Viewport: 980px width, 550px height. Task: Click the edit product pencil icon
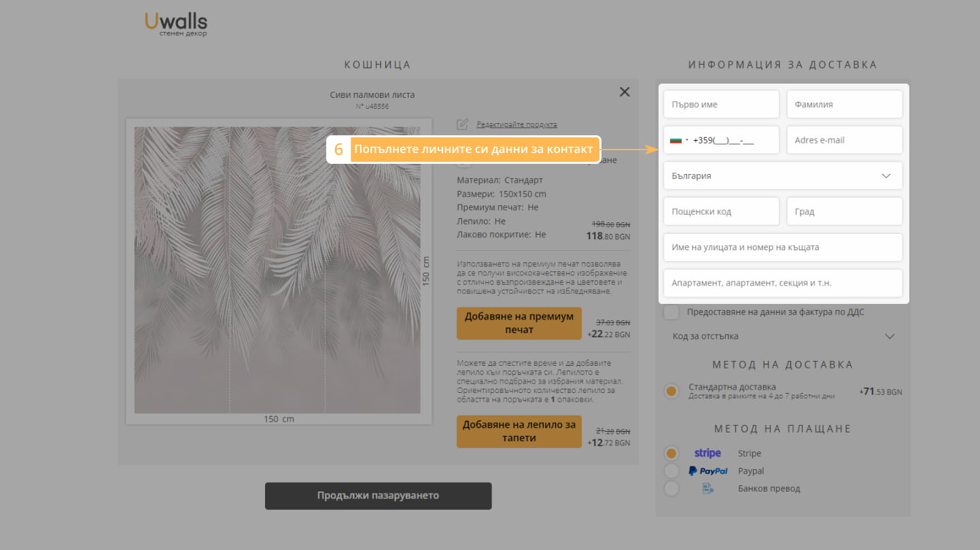[x=462, y=124]
